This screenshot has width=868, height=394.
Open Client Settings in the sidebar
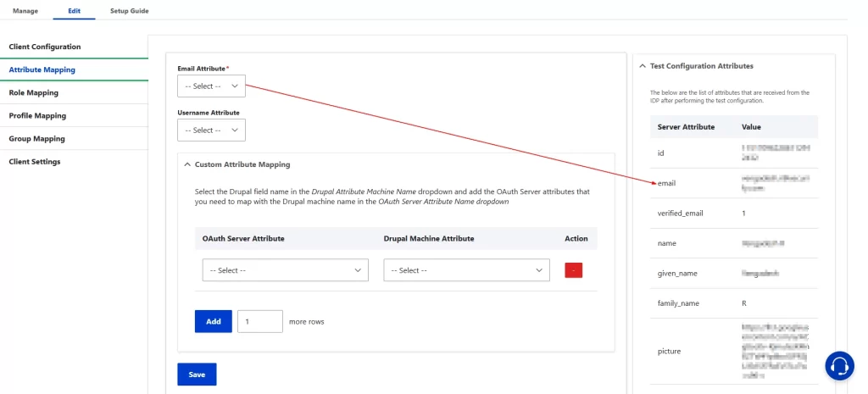[35, 161]
